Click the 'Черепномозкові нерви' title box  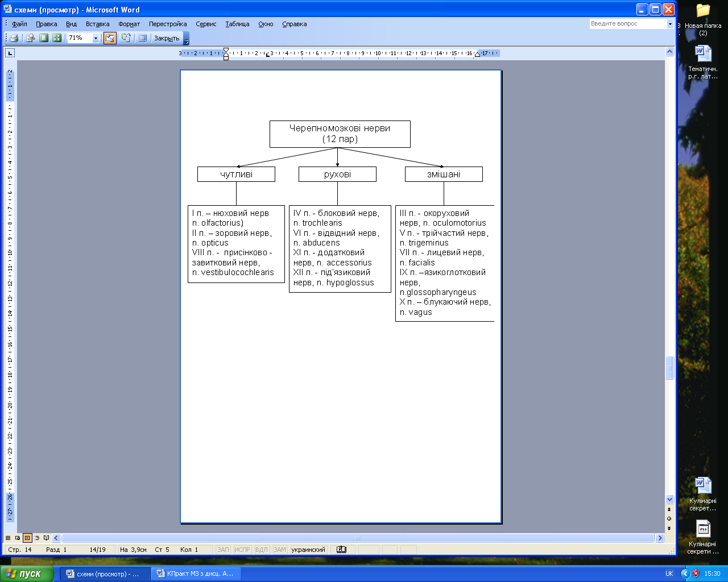(x=340, y=134)
